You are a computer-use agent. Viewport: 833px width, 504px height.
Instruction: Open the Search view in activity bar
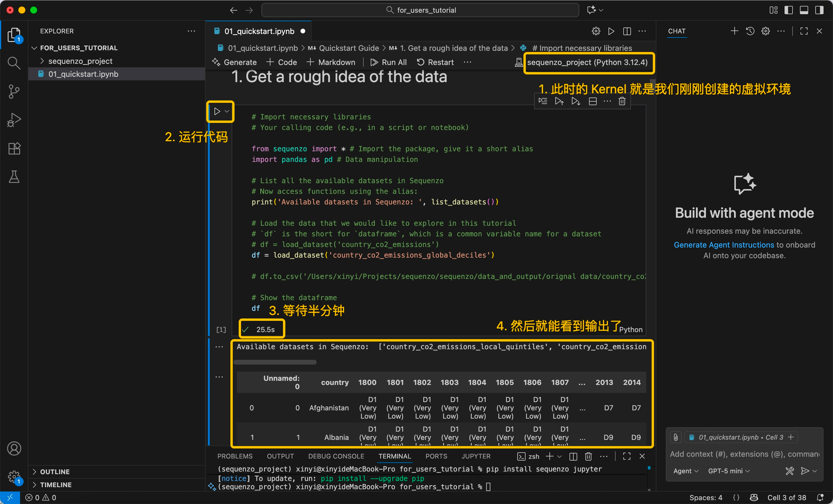(14, 63)
